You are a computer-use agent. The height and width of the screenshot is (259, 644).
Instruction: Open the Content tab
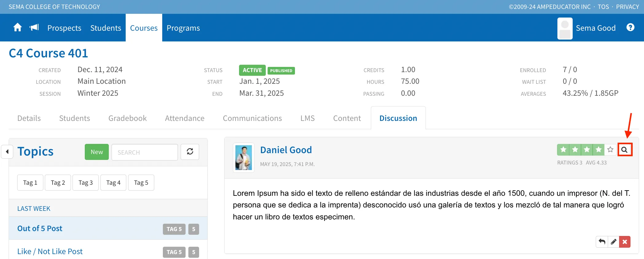pyautogui.click(x=347, y=118)
